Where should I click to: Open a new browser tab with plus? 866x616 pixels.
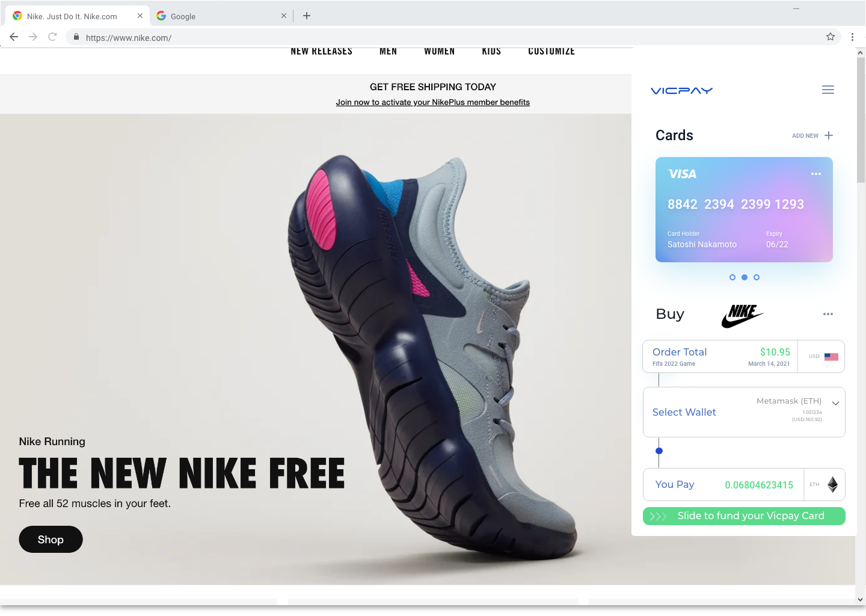(307, 16)
